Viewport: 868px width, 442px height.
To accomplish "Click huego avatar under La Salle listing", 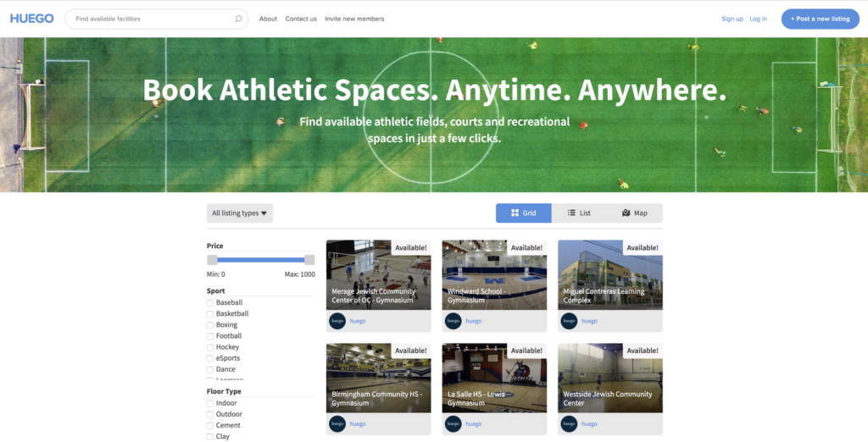I will 453,423.
